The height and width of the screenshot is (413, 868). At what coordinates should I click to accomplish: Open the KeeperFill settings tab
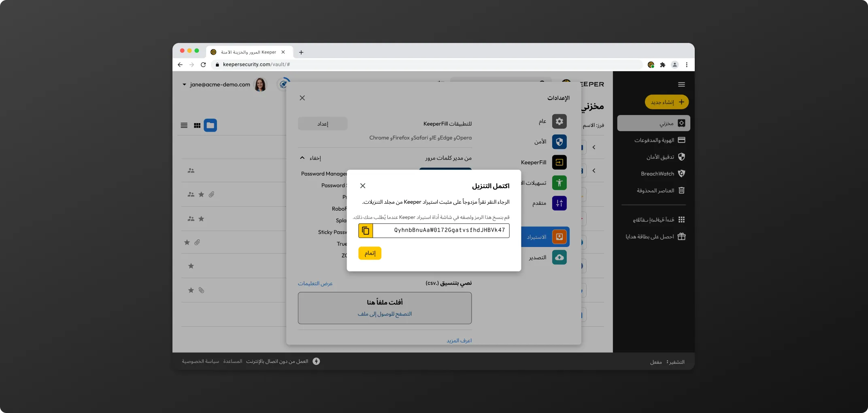tap(544, 162)
